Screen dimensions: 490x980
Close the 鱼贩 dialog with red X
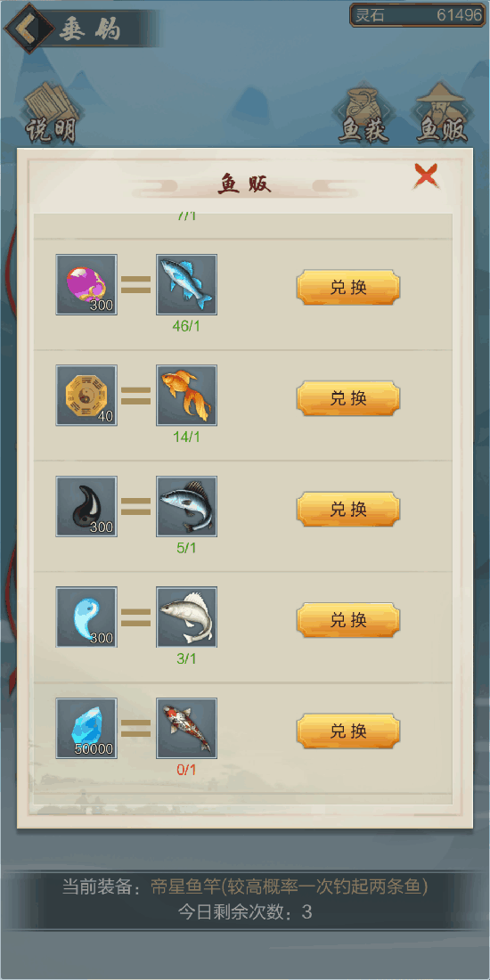(x=426, y=177)
